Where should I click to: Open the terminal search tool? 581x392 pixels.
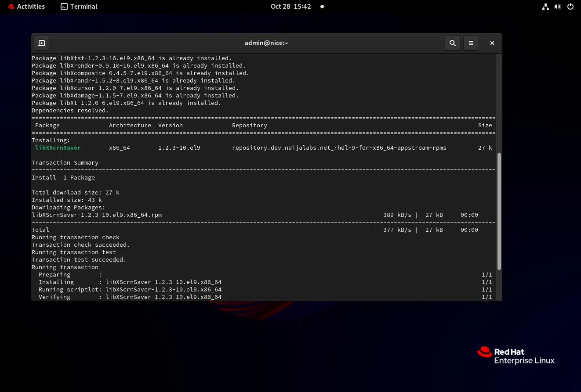click(x=453, y=43)
